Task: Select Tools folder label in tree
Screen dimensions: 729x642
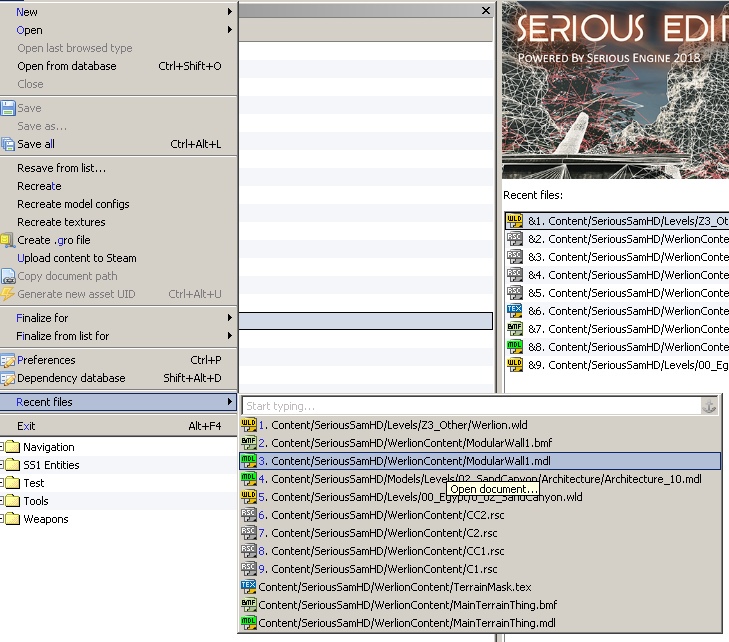Action: (36, 501)
